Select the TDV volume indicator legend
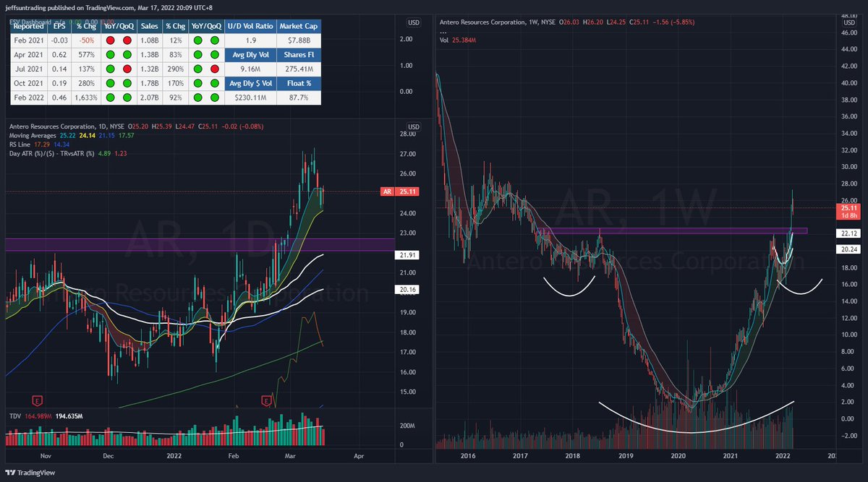This screenshot has width=868, height=482. (x=15, y=417)
